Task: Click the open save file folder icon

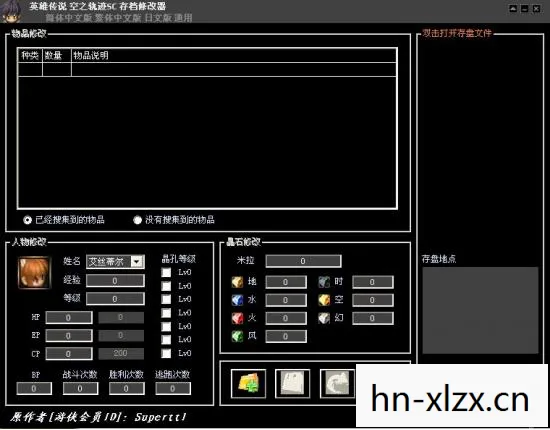Action: click(x=248, y=383)
